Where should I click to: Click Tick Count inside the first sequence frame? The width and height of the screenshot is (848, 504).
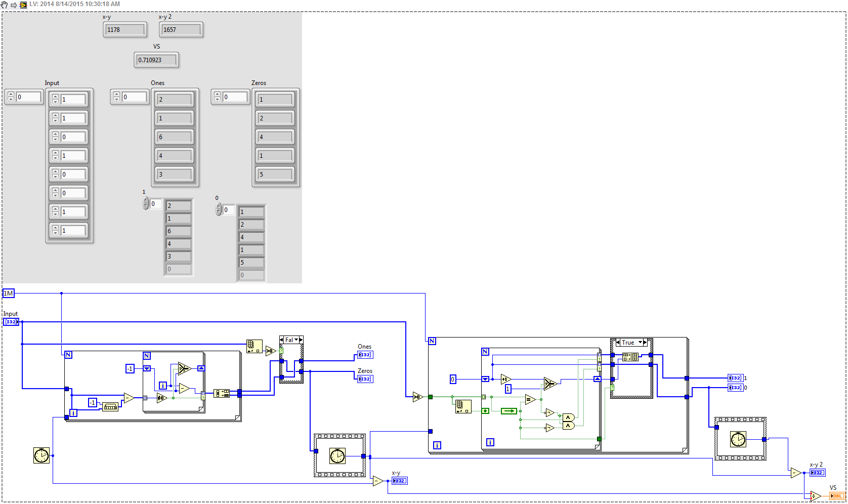click(x=337, y=456)
